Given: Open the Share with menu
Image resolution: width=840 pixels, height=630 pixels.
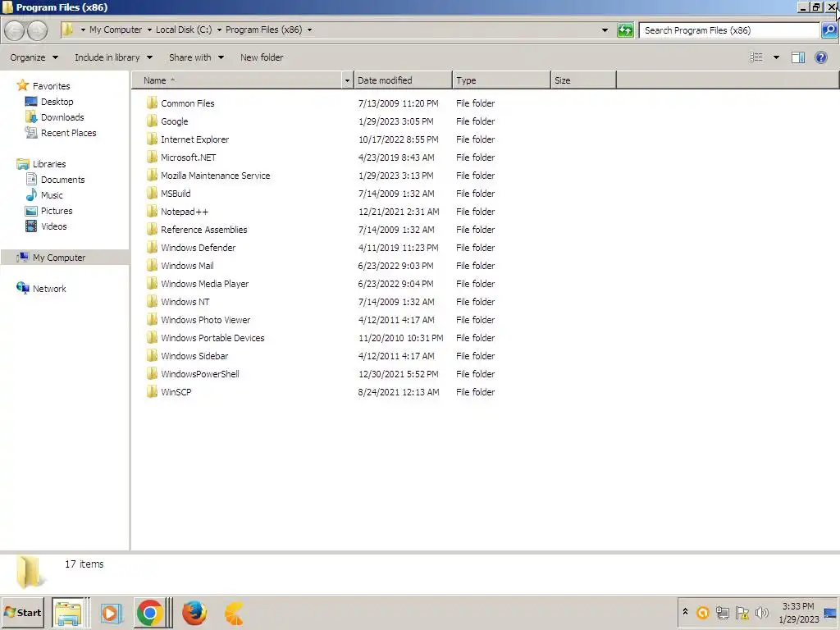Looking at the screenshot, I should click(x=196, y=57).
